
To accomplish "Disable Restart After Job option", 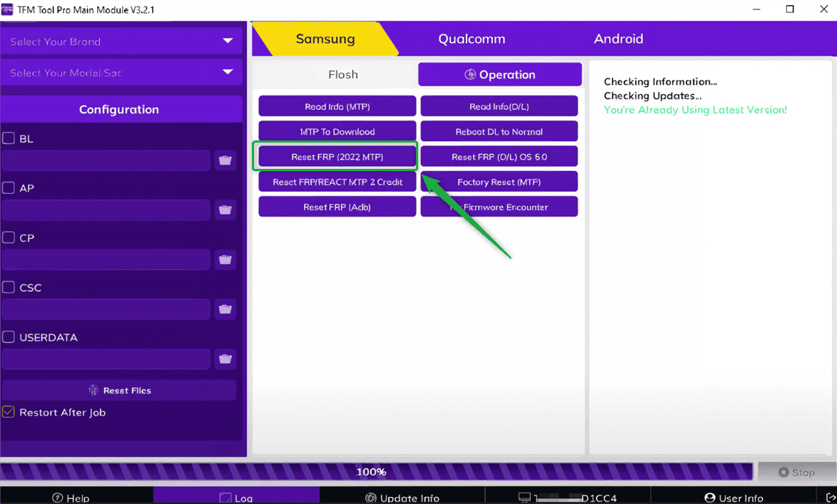I will point(9,412).
